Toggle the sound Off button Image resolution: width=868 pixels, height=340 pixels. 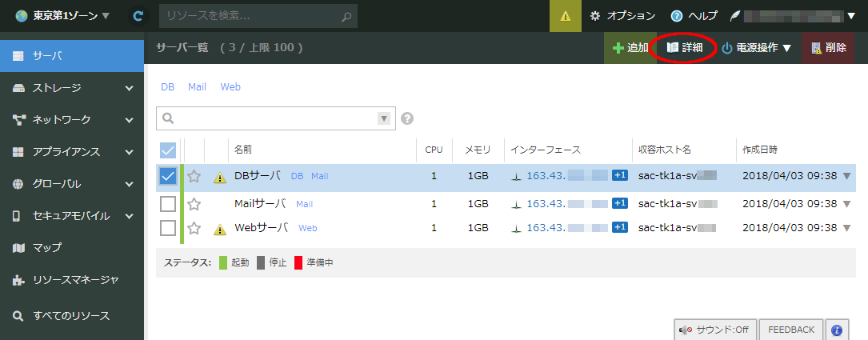click(x=714, y=330)
